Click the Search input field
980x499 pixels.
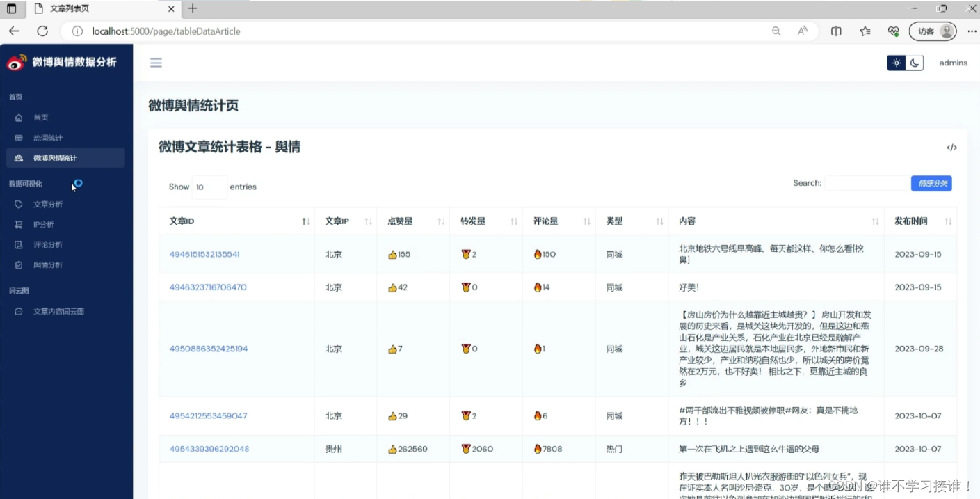[x=866, y=184]
